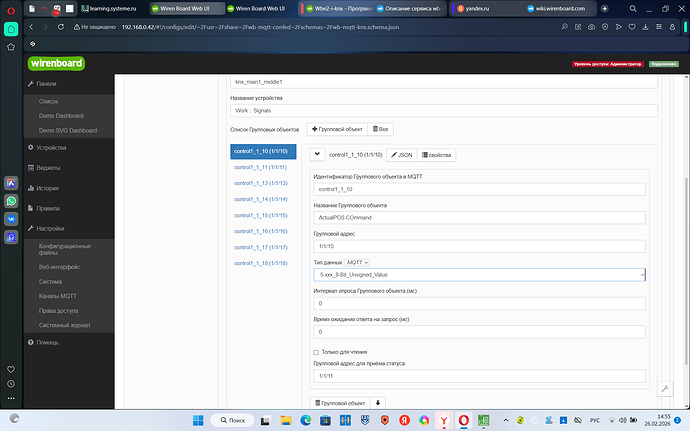Click the page vertical scrollbar
The image size is (690, 431).
tap(686, 271)
